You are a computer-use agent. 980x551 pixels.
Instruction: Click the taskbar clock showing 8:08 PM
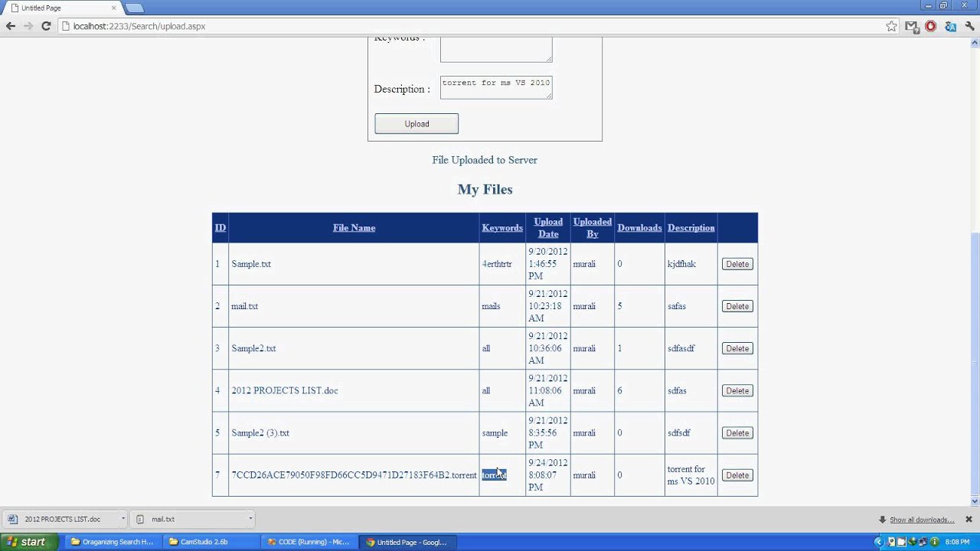coord(957,542)
